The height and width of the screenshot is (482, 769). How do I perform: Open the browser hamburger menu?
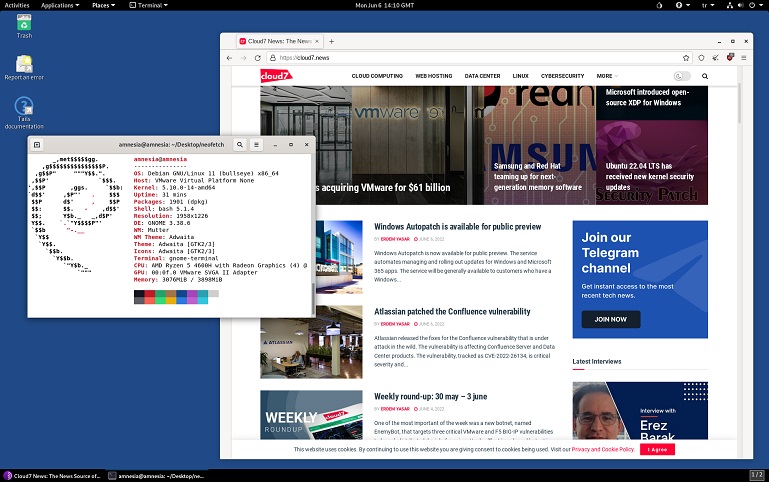point(743,58)
